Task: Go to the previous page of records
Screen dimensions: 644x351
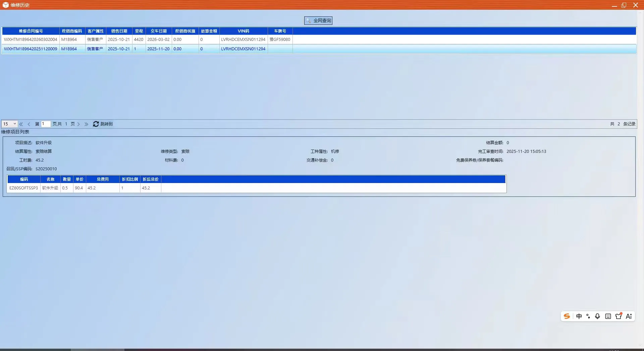Action: point(29,124)
